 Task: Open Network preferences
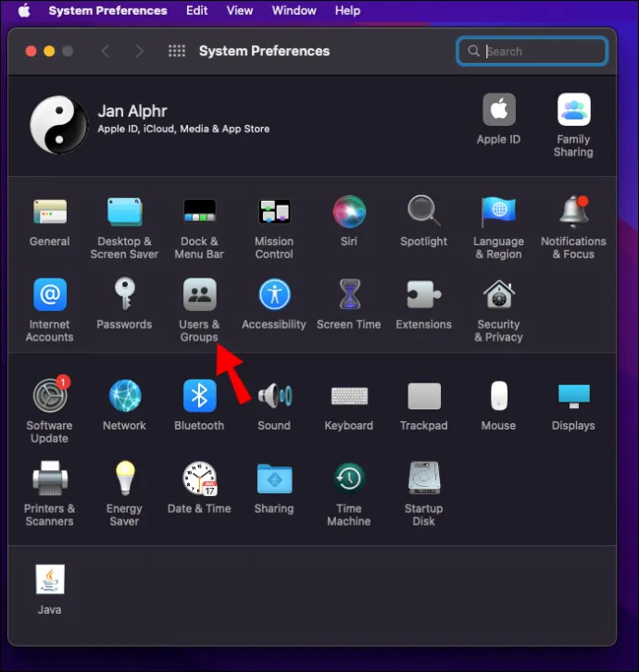(x=125, y=395)
